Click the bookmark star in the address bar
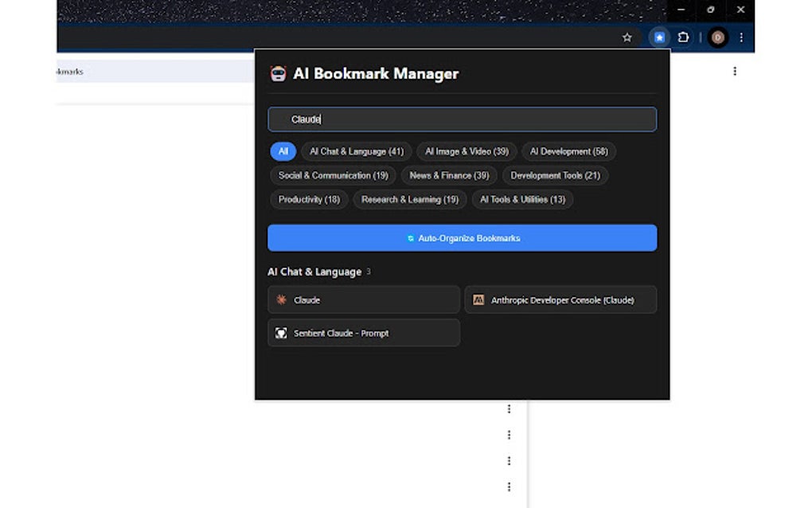The image size is (812, 508). (x=627, y=37)
